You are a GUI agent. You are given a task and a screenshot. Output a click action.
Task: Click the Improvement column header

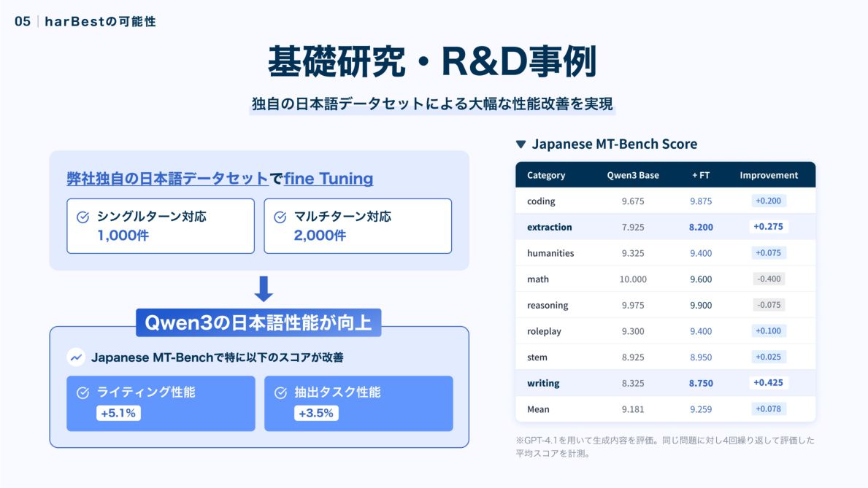[x=769, y=175]
